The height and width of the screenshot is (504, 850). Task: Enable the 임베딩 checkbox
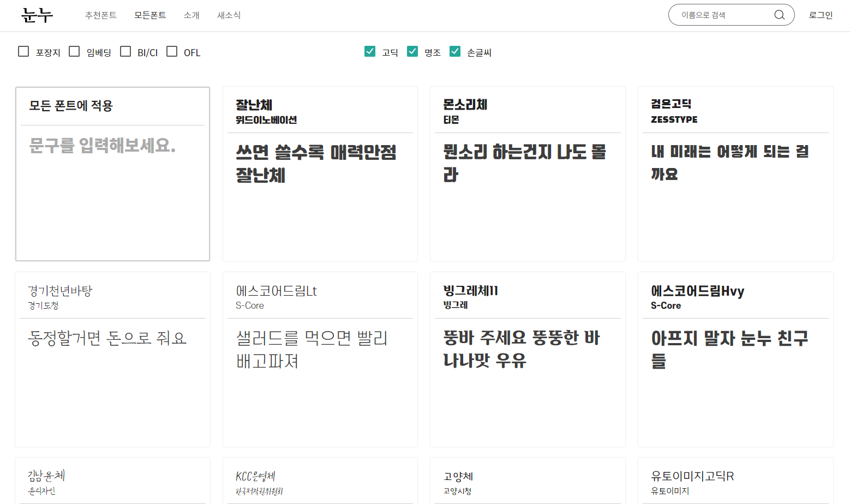pos(74,51)
